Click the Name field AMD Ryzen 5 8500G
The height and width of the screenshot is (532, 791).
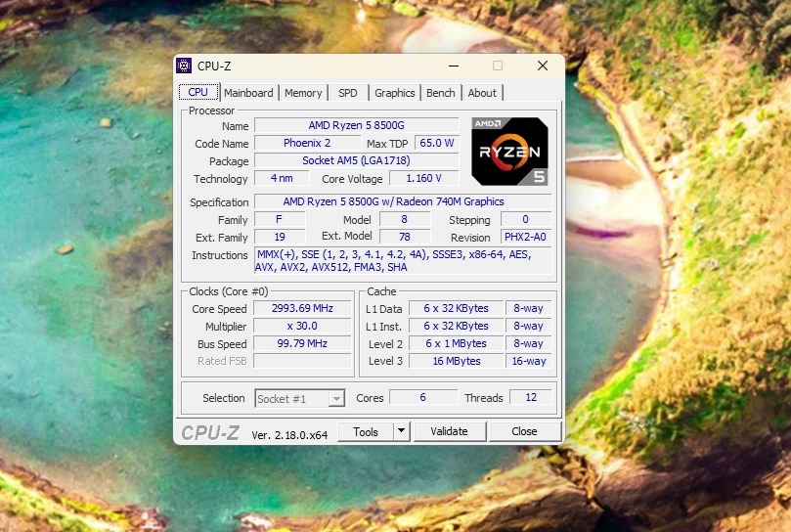pos(356,125)
